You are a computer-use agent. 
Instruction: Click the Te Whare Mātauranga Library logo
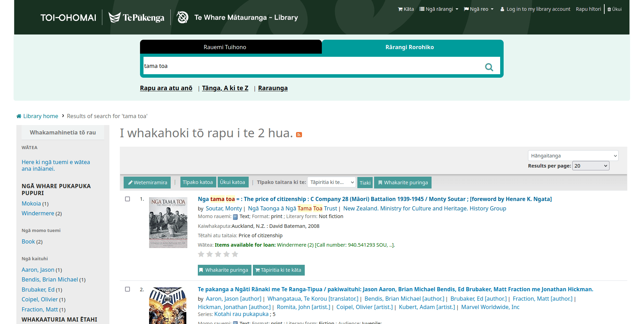pos(237,17)
